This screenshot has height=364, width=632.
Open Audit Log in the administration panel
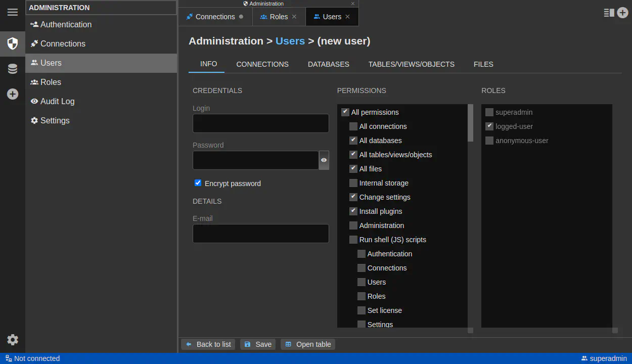[x=101, y=101]
